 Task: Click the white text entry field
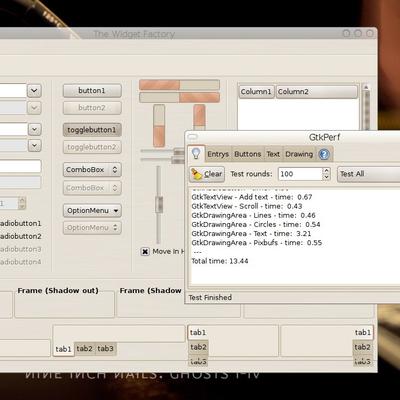pyautogui.click(x=20, y=166)
